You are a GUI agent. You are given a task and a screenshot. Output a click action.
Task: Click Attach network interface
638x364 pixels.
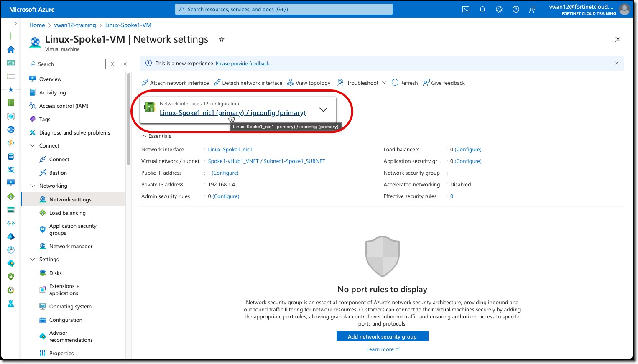[x=175, y=83]
